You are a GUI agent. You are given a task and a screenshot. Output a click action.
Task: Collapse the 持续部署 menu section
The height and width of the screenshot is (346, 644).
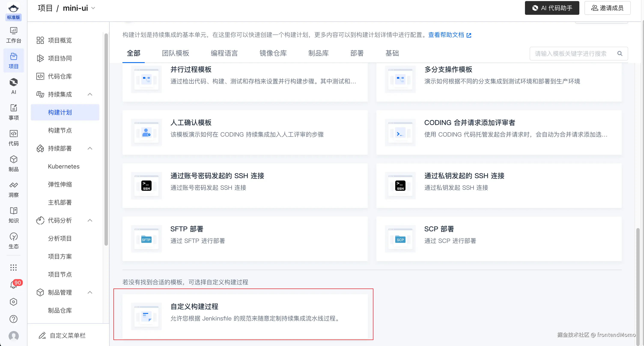(x=90, y=148)
